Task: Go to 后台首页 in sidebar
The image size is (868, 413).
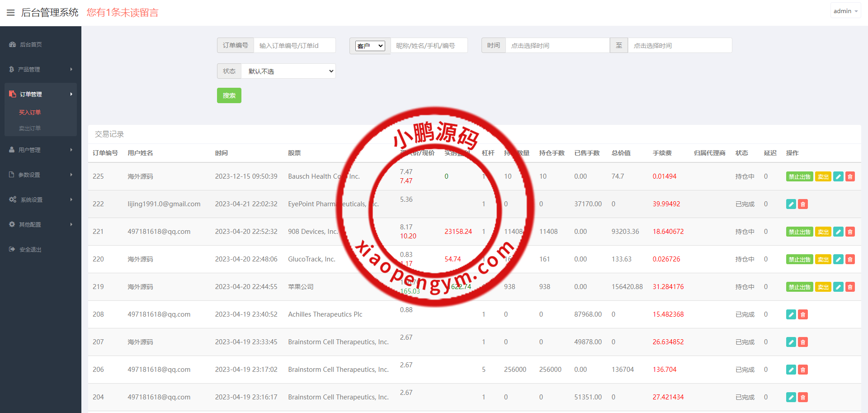Action: coord(31,44)
